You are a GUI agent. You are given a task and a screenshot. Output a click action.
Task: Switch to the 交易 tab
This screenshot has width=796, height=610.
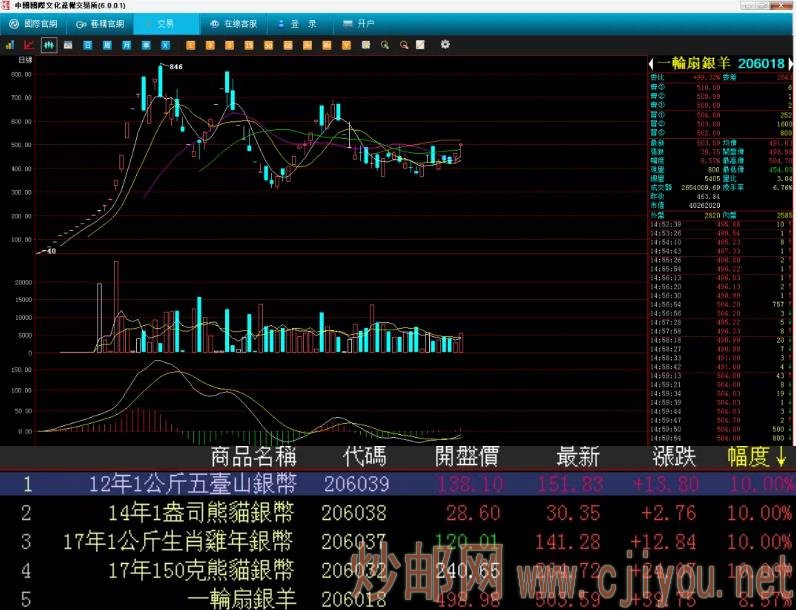[166, 24]
